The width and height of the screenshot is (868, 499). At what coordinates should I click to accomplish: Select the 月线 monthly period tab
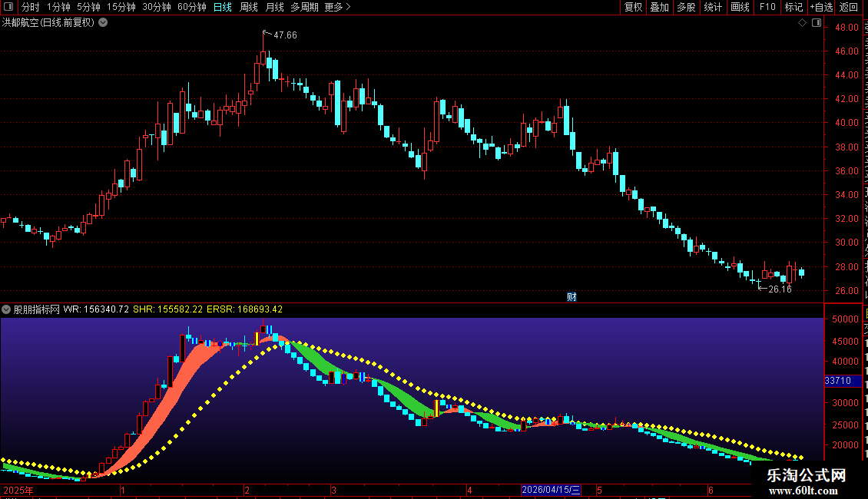click(274, 7)
